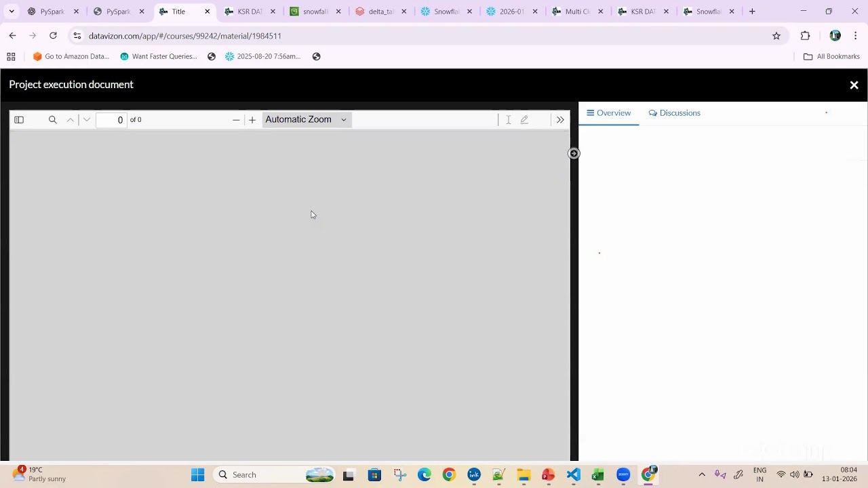This screenshot has width=868, height=488.
Task: Go back in the browser
Action: click(x=13, y=36)
